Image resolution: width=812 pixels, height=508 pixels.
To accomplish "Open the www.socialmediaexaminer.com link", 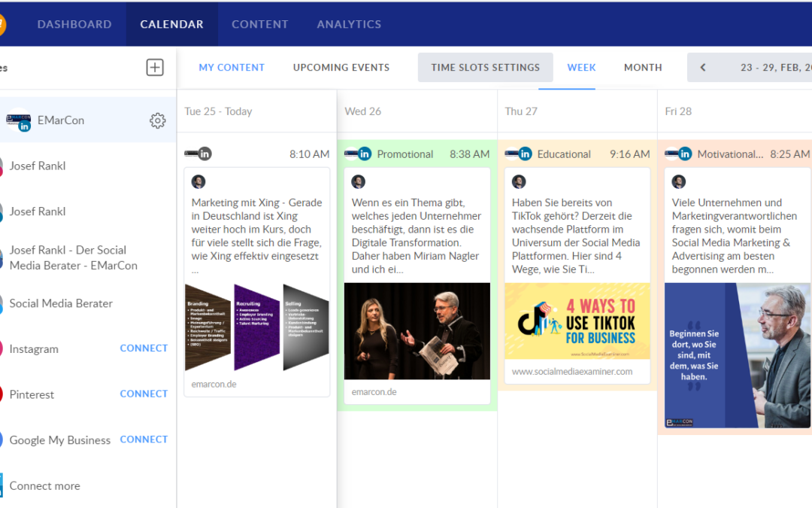I will pyautogui.click(x=572, y=372).
